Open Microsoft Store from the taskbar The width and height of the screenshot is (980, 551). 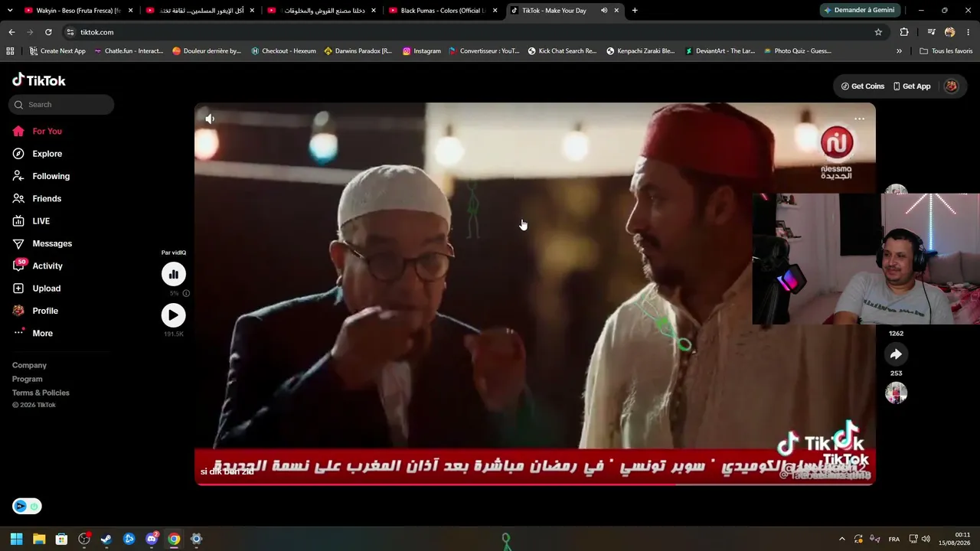[x=62, y=539]
